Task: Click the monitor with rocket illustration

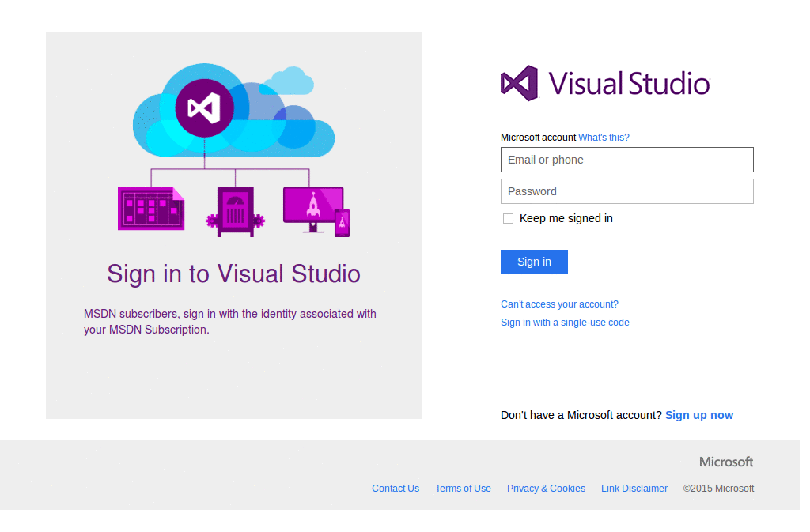Action: (312, 204)
